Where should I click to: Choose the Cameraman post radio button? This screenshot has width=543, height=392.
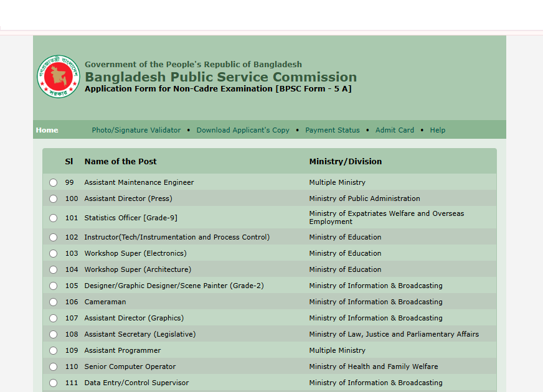53,302
